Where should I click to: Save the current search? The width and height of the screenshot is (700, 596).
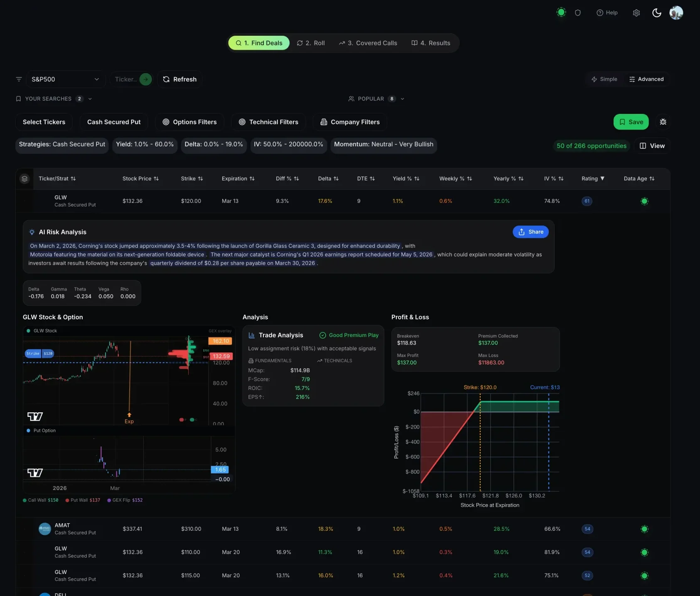click(x=631, y=122)
